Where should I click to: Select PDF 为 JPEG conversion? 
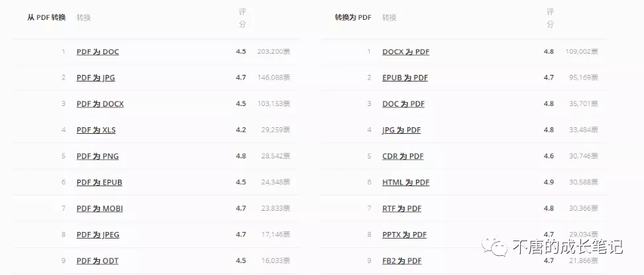[98, 235]
